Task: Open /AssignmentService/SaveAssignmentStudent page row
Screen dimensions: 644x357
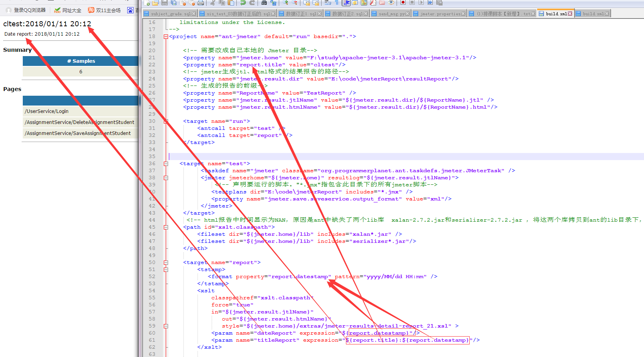Action: (x=80, y=133)
